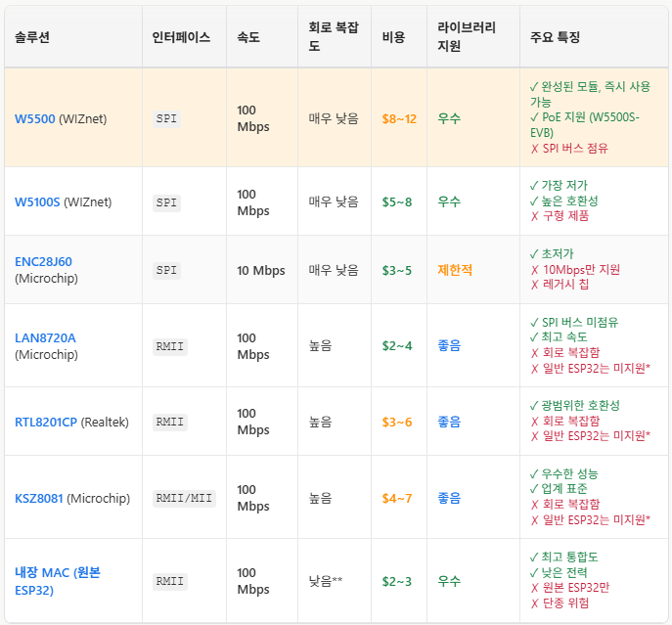Open the W5500 solution link
Viewport: 672px width, 625px height.
[34, 118]
